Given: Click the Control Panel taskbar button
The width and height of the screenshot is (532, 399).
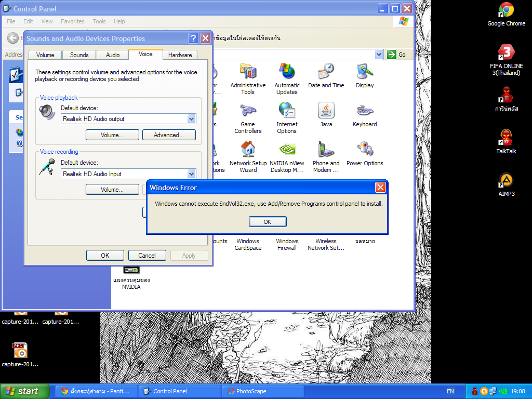Looking at the screenshot, I should pyautogui.click(x=179, y=391).
